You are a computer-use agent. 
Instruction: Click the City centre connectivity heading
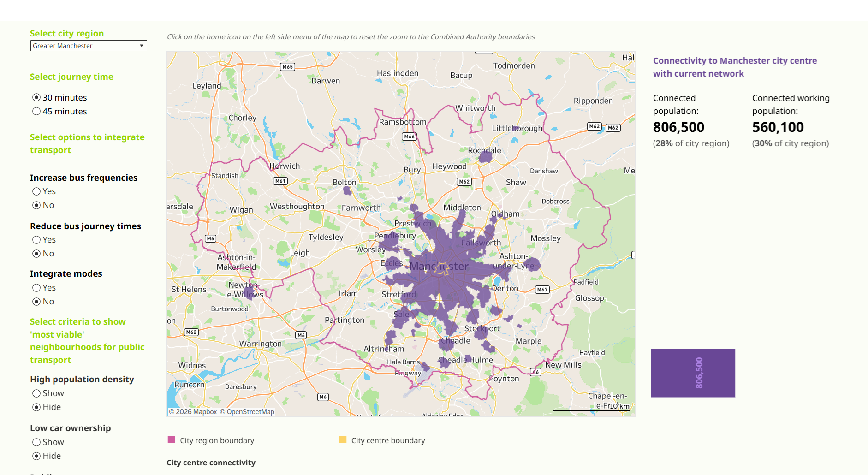(x=211, y=463)
